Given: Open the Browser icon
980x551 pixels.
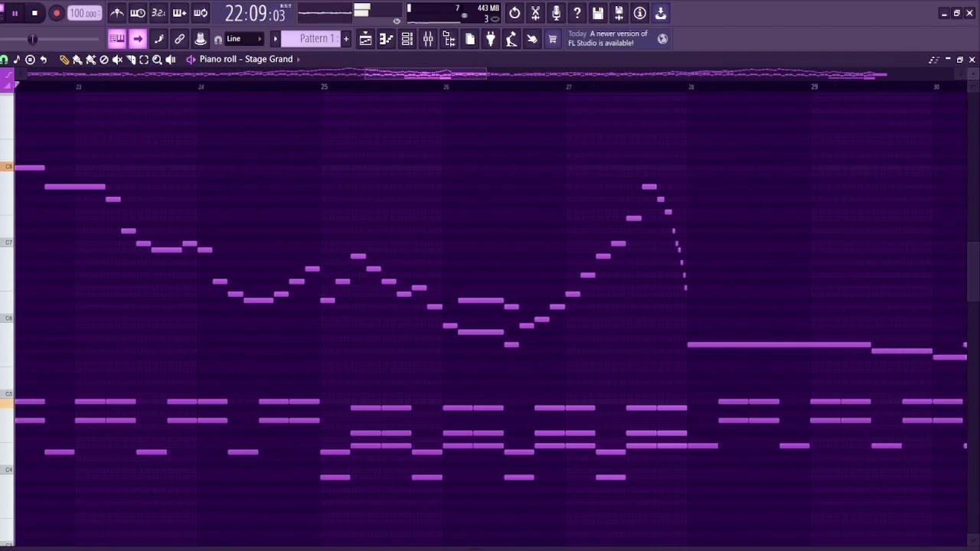Looking at the screenshot, I should click(x=449, y=39).
